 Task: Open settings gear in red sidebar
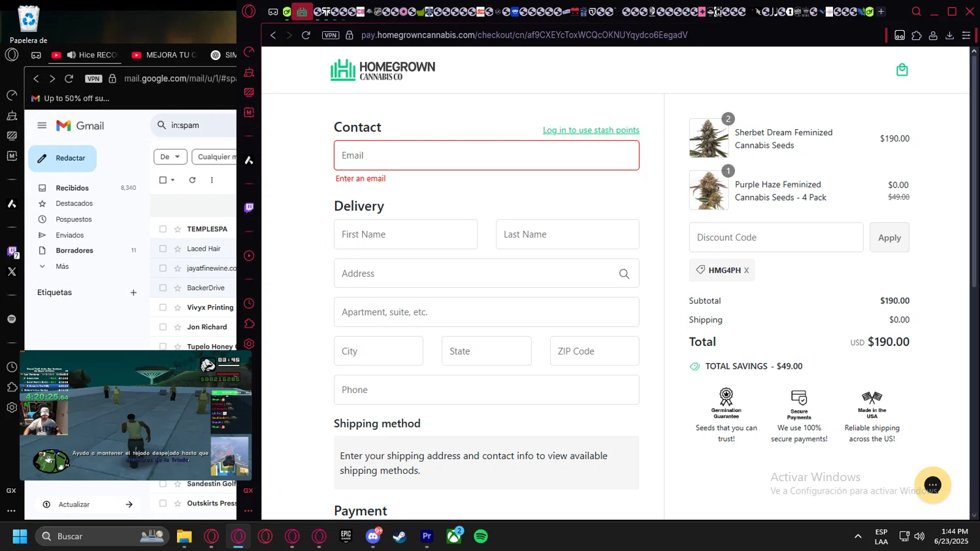tap(249, 343)
